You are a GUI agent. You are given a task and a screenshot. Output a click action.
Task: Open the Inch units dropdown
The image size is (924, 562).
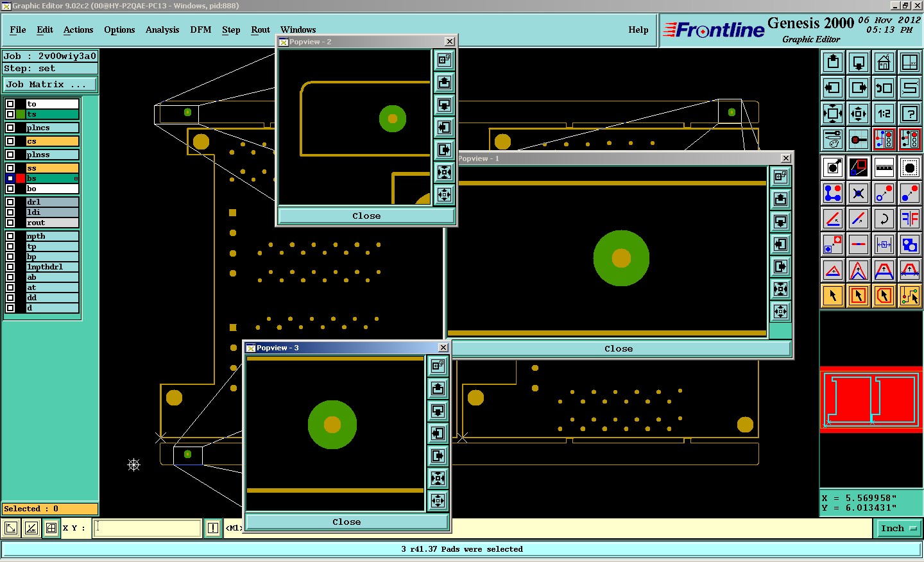tap(898, 529)
